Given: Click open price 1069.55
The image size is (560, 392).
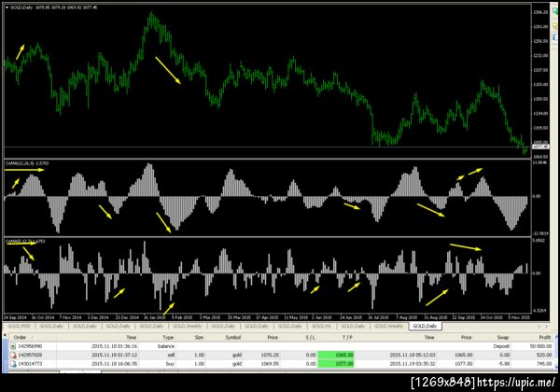Looking at the screenshot, I should tap(270, 364).
